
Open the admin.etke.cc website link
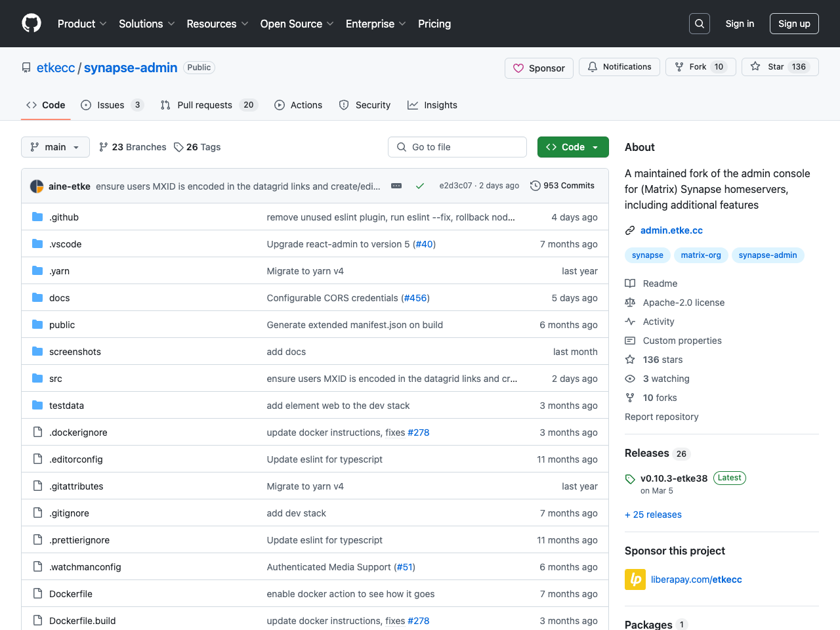tap(671, 230)
